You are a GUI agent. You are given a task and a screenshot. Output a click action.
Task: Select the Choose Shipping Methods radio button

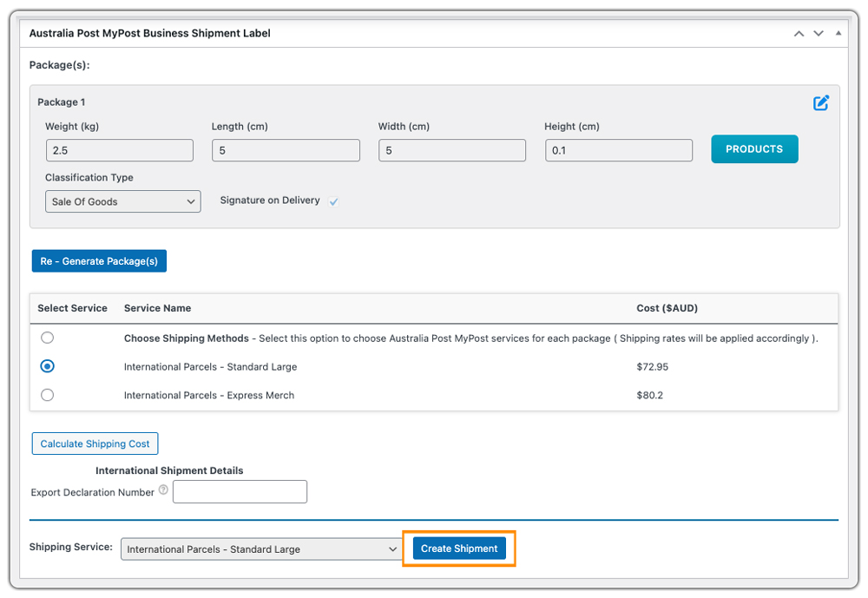pos(48,338)
